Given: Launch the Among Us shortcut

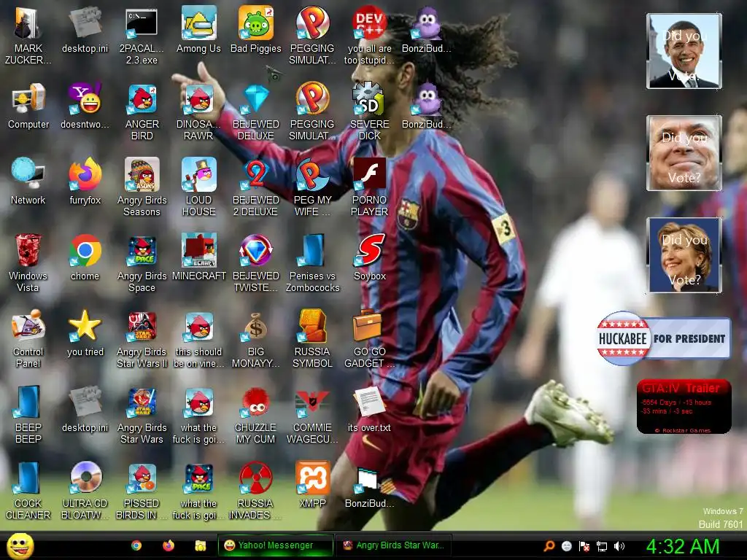Looking at the screenshot, I should click(x=198, y=29).
